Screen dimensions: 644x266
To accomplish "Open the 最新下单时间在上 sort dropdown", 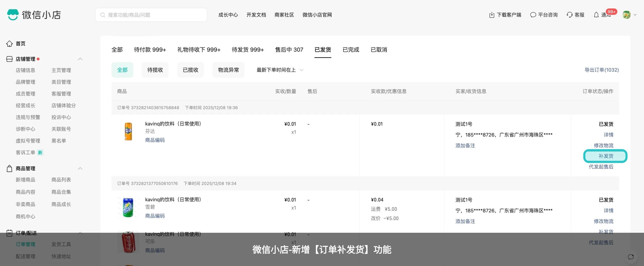I will pyautogui.click(x=280, y=70).
